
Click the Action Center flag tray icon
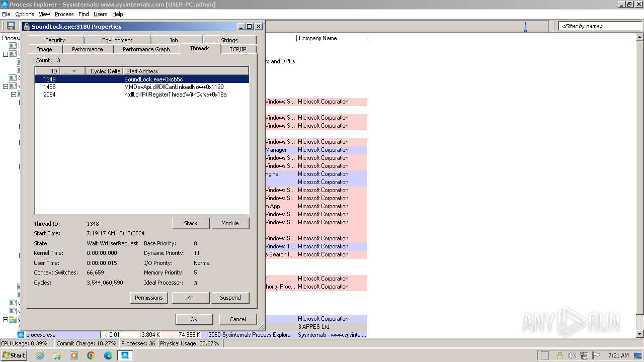click(596, 355)
